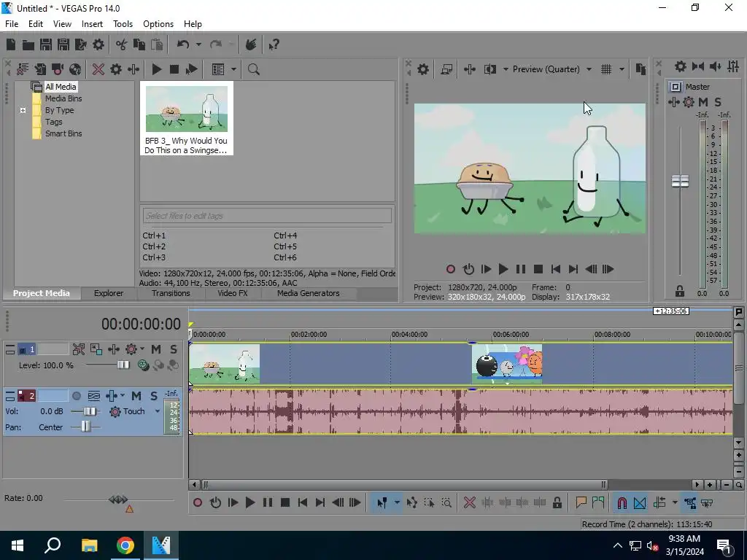Solo the Master bus

click(718, 102)
